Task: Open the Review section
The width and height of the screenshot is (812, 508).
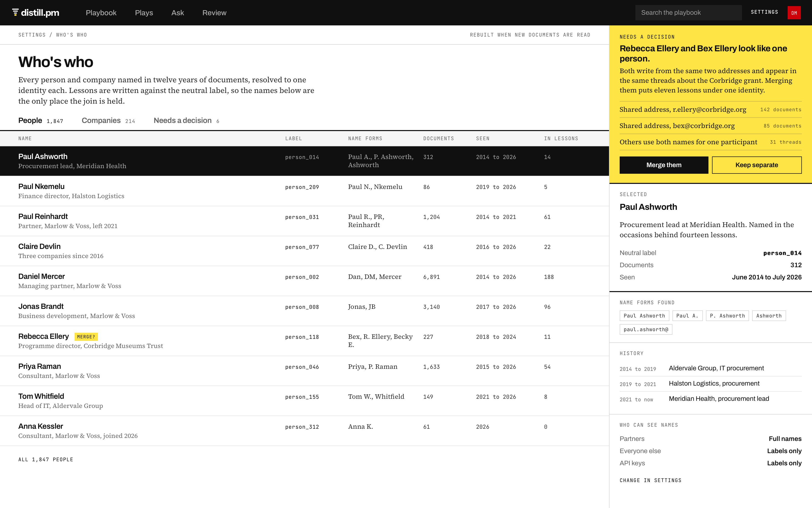Action: pyautogui.click(x=214, y=13)
